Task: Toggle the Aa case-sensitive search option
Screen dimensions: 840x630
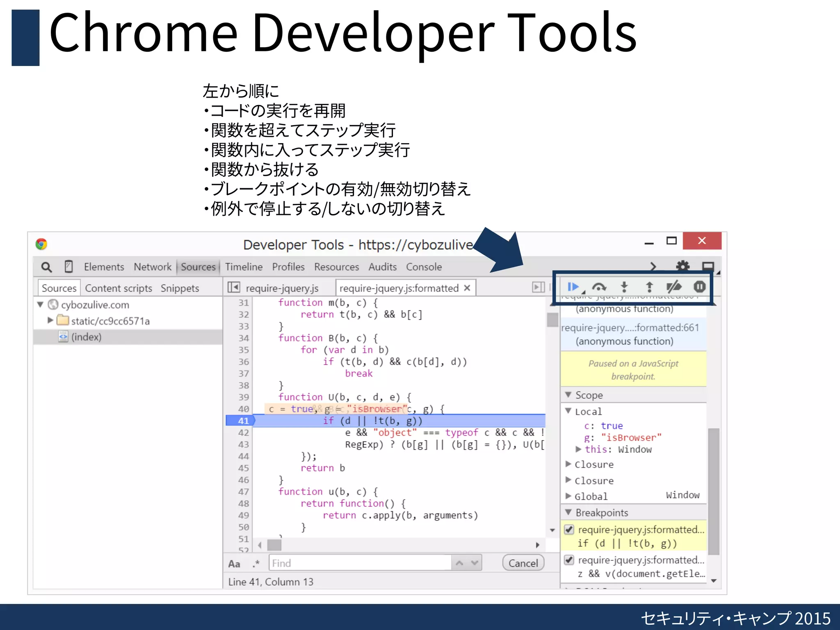Action: coord(234,564)
